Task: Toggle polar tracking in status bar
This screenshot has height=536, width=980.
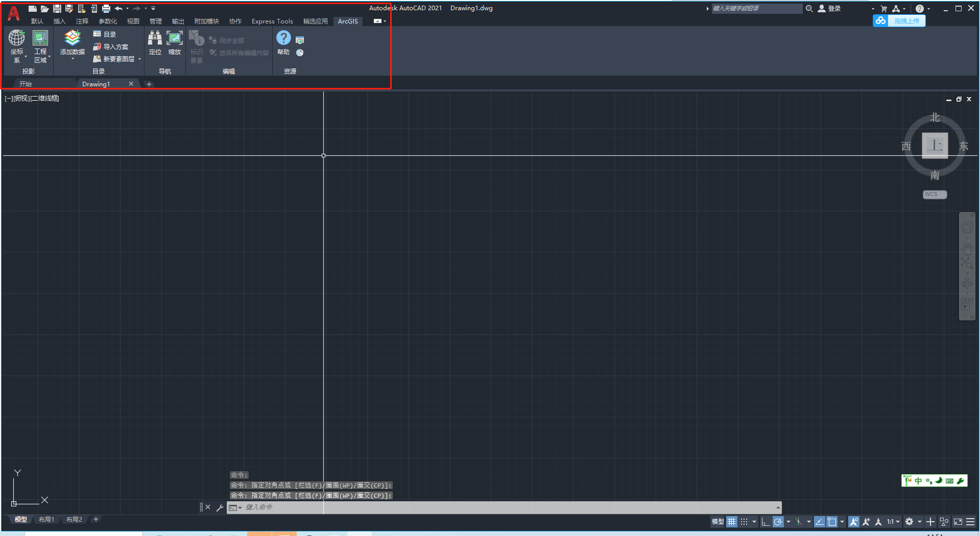Action: [778, 522]
